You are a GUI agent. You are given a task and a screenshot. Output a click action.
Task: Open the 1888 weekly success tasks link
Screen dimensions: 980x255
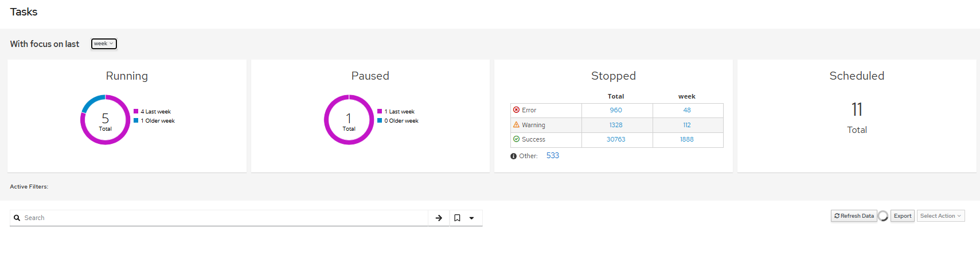pyautogui.click(x=686, y=139)
